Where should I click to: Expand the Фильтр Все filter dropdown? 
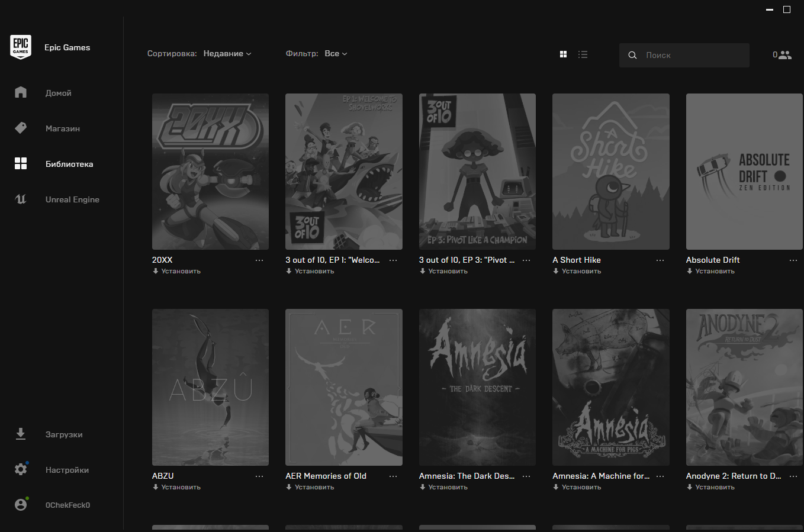[x=336, y=54]
